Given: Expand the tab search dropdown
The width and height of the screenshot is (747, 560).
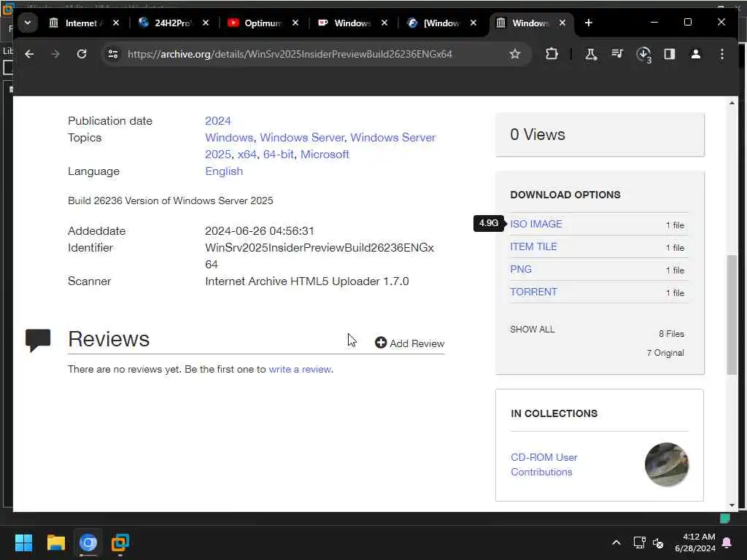Looking at the screenshot, I should click(28, 23).
